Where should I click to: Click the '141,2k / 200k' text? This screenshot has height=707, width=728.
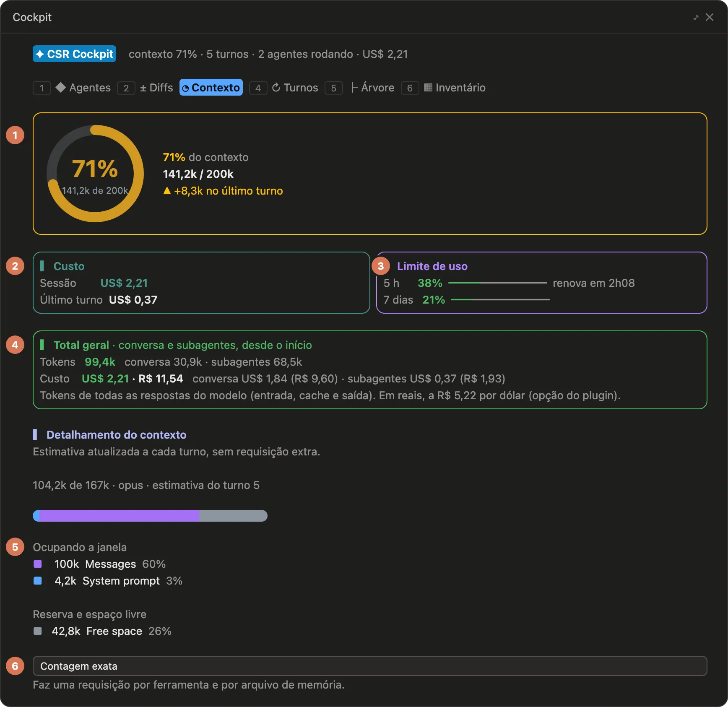click(x=198, y=174)
